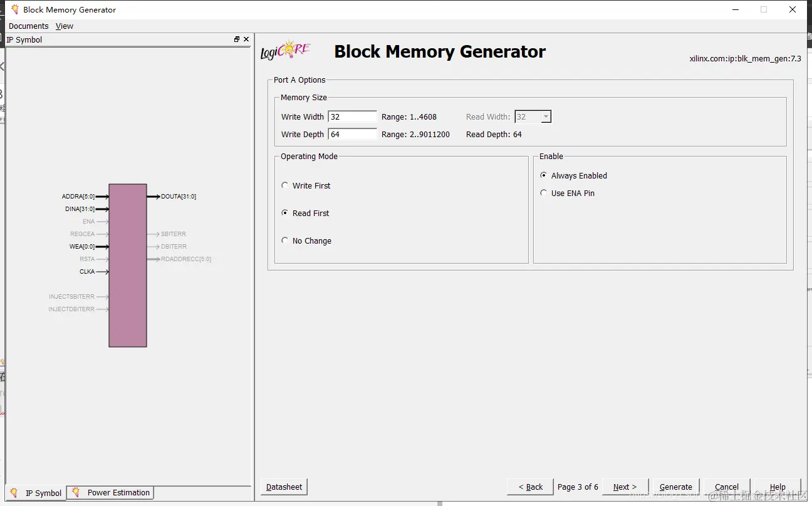Select the Read First operating mode
This screenshot has height=506, width=812.
pyautogui.click(x=285, y=213)
